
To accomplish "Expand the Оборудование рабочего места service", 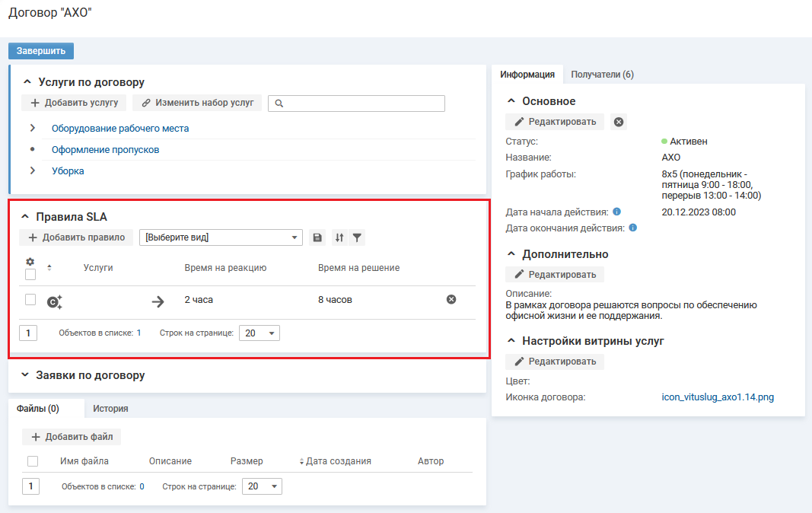I will 33,128.
